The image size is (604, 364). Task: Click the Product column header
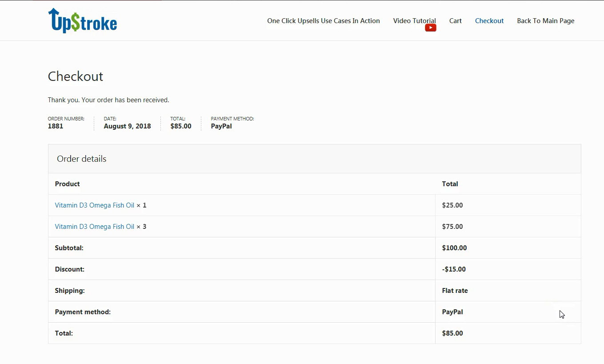pos(67,184)
